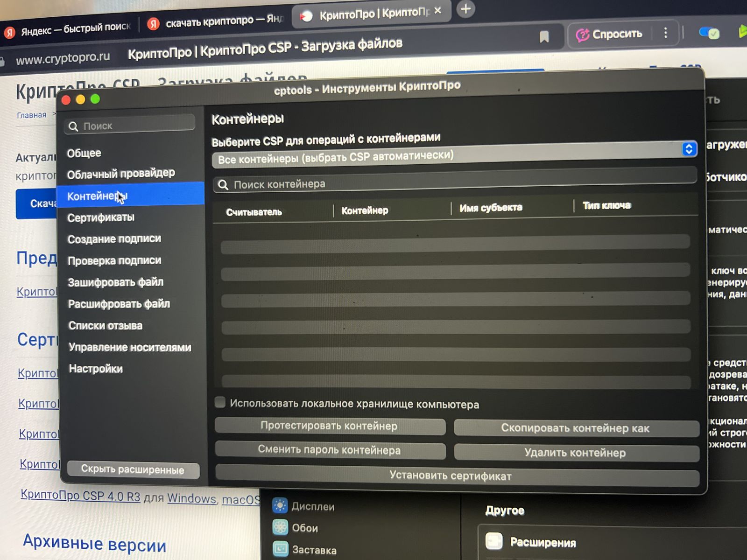The width and height of the screenshot is (747, 560).
Task: Click the bookmark icon in address bar
Action: coord(544,37)
